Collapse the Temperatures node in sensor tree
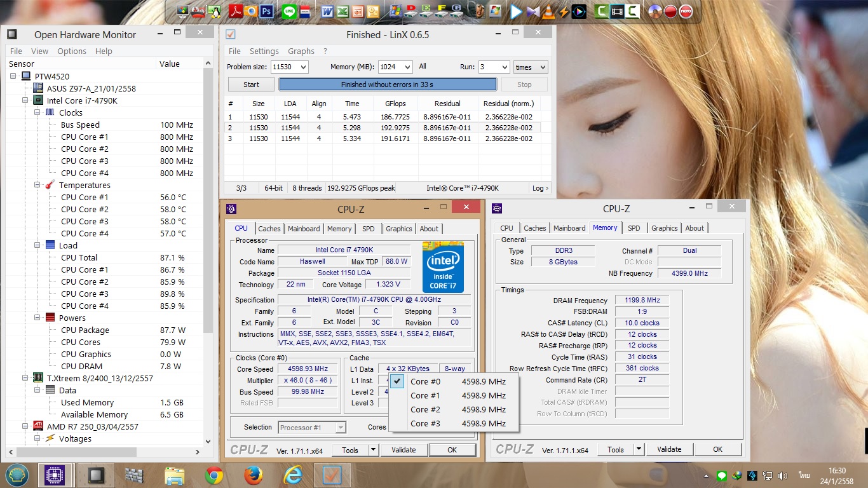 tap(37, 185)
